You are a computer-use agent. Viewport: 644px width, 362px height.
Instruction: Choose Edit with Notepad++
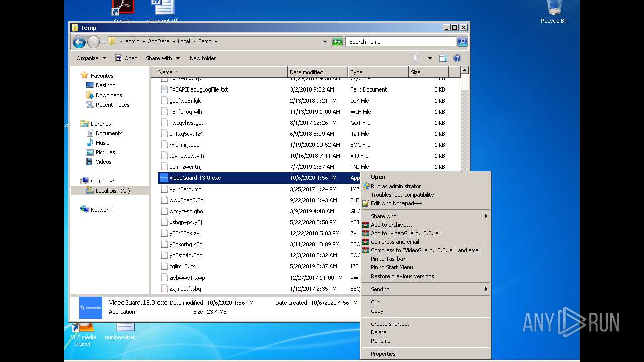pos(426,203)
